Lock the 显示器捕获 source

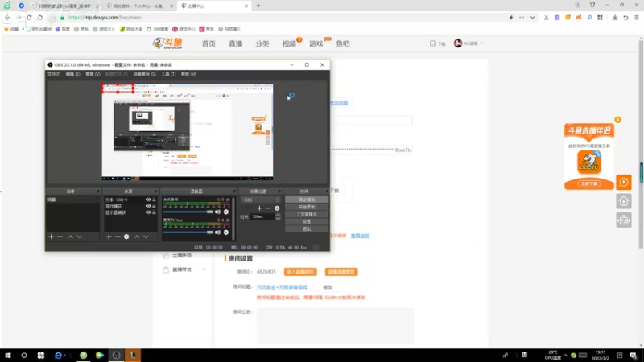click(154, 212)
